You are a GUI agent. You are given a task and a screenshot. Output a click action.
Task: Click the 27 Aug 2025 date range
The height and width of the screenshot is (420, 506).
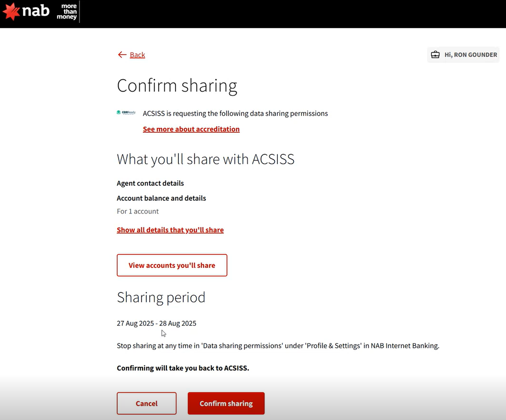156,323
